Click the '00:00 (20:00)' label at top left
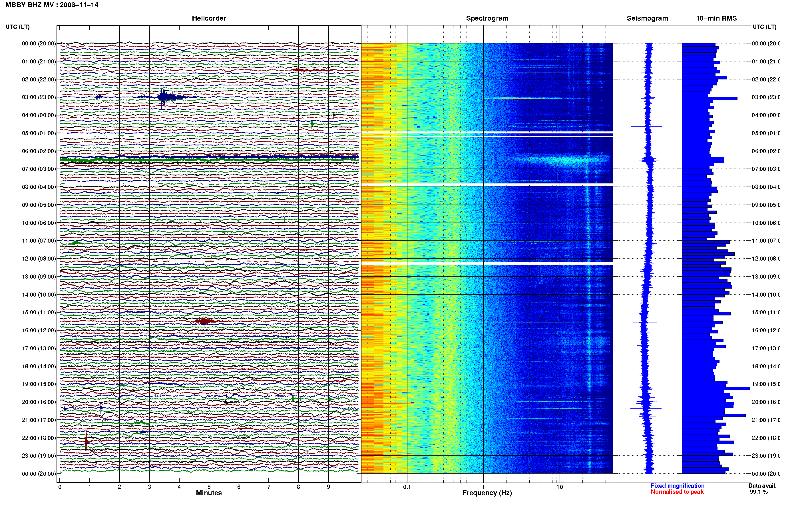The height and width of the screenshot is (508, 812). [x=39, y=43]
